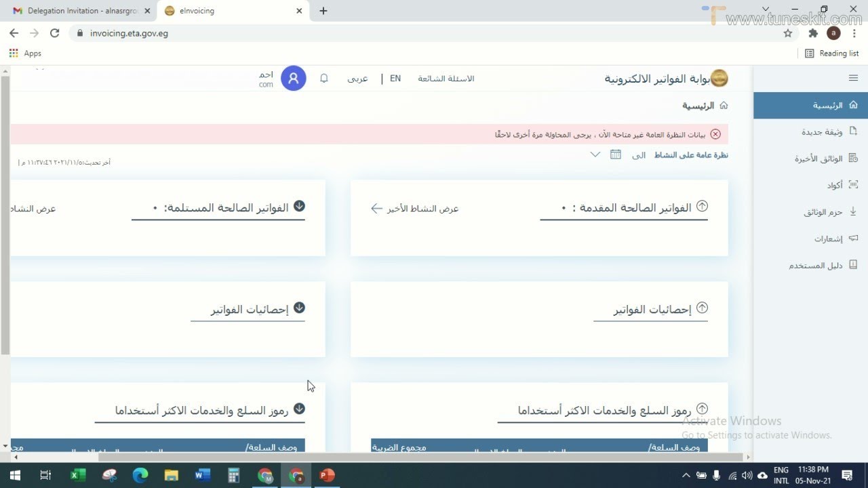
Task: Open the Reading list
Action: click(x=831, y=54)
